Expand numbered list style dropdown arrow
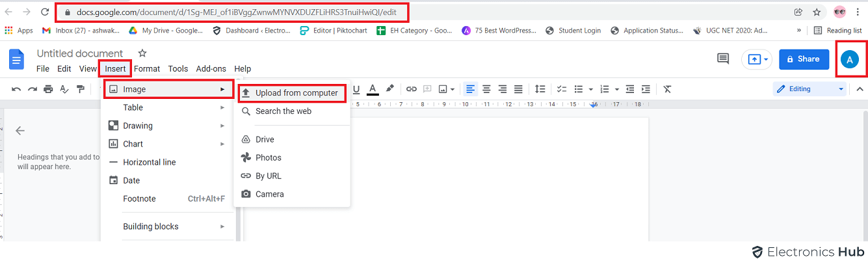The width and height of the screenshot is (868, 259). pos(617,89)
